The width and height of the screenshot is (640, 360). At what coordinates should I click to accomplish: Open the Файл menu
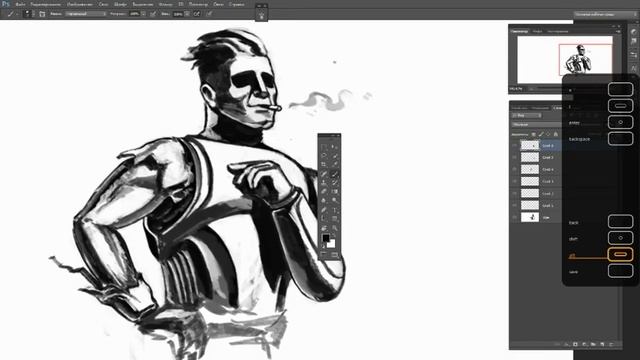(x=20, y=4)
